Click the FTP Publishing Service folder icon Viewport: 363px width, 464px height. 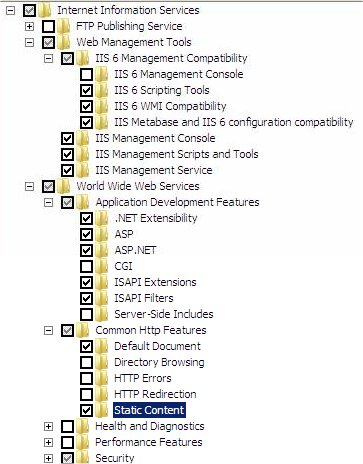click(64, 26)
